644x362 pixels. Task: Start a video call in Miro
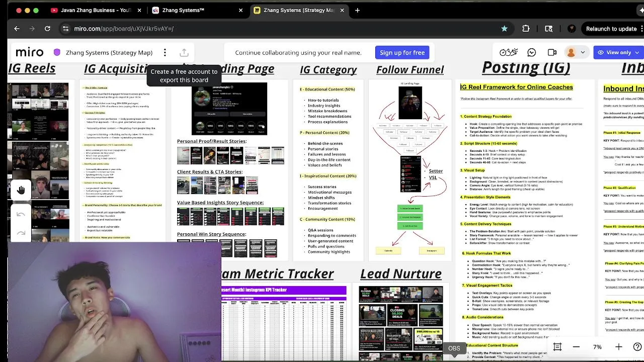[552, 52]
